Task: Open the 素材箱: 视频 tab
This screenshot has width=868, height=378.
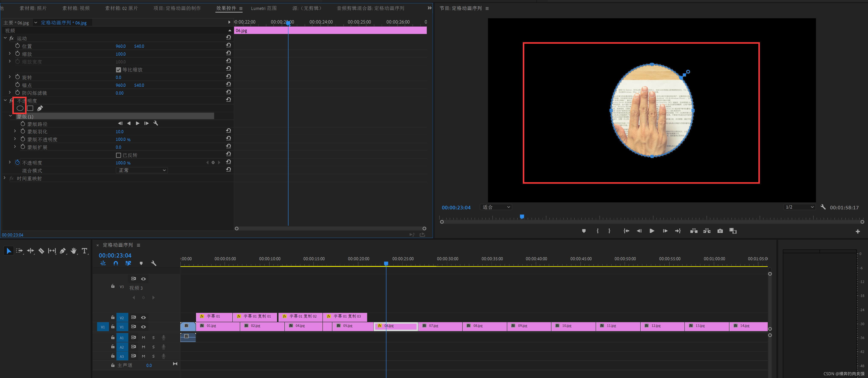Action: pyautogui.click(x=76, y=8)
